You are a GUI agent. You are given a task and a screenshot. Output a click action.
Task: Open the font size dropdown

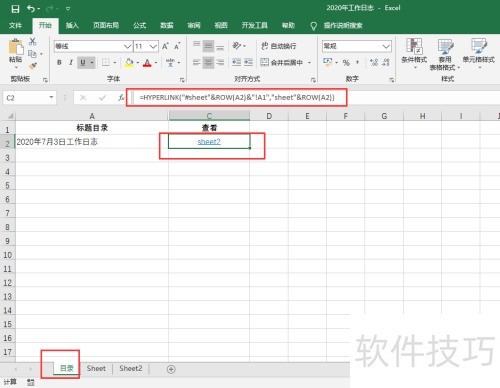pyautogui.click(x=153, y=46)
